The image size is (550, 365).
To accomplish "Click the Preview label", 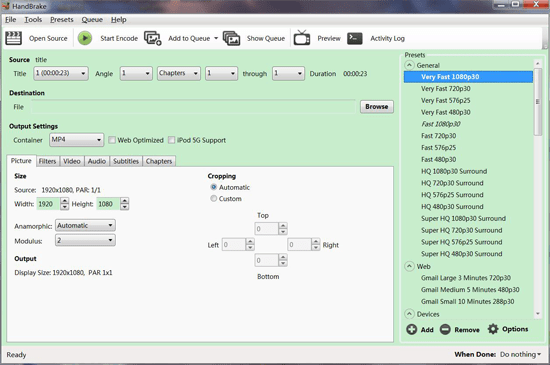I will (x=329, y=38).
